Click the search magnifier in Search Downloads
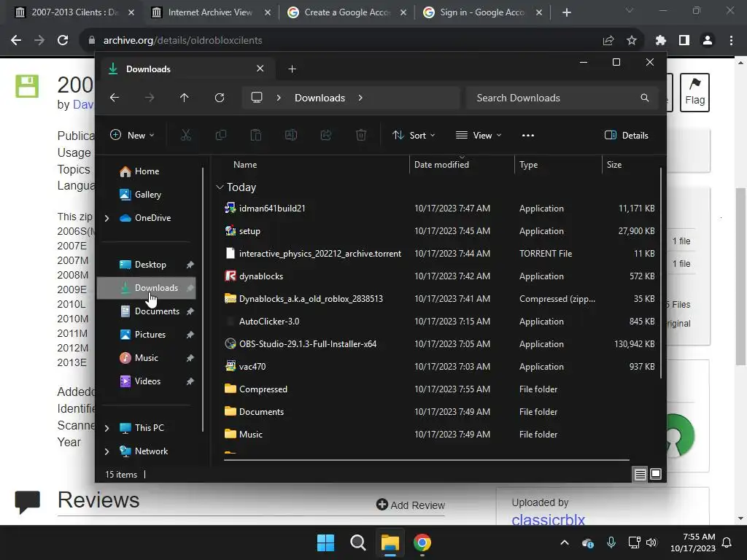The height and width of the screenshot is (560, 747). tap(645, 98)
